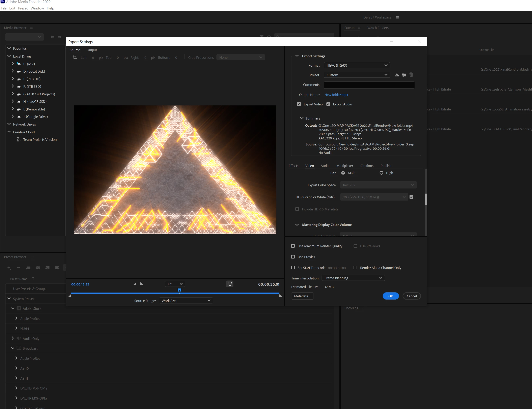The image size is (532, 409).
Task: Click the Import Preset icon
Action: (x=404, y=75)
